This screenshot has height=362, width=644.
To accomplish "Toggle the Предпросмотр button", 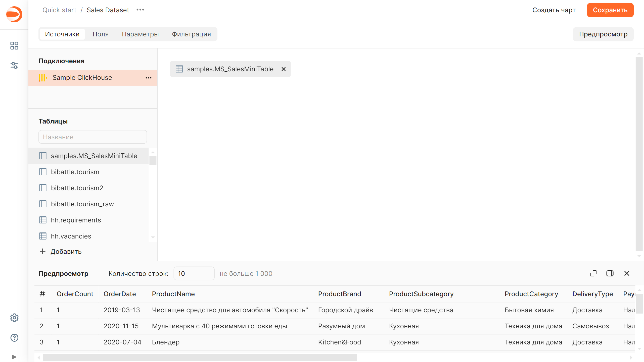I will click(603, 34).
